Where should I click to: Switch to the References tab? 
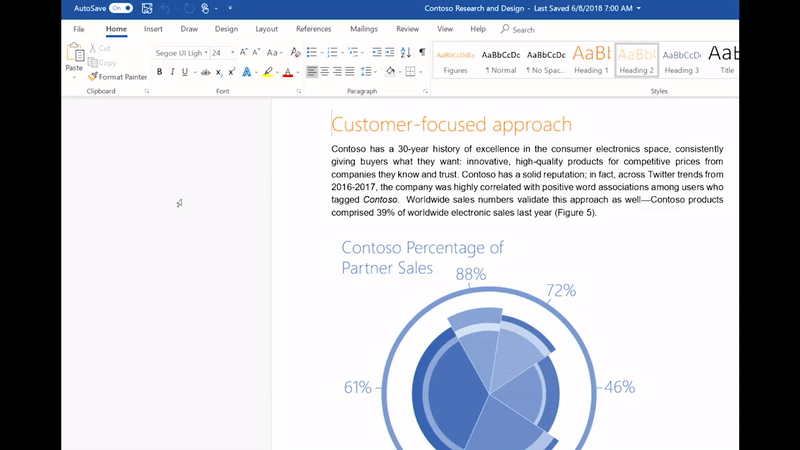(313, 29)
